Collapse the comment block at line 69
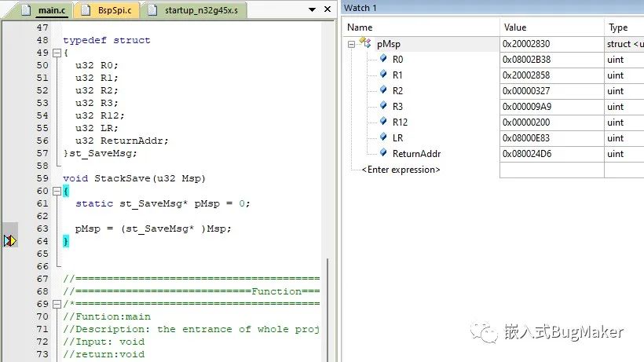Image resolution: width=644 pixels, height=362 pixels. [x=57, y=304]
